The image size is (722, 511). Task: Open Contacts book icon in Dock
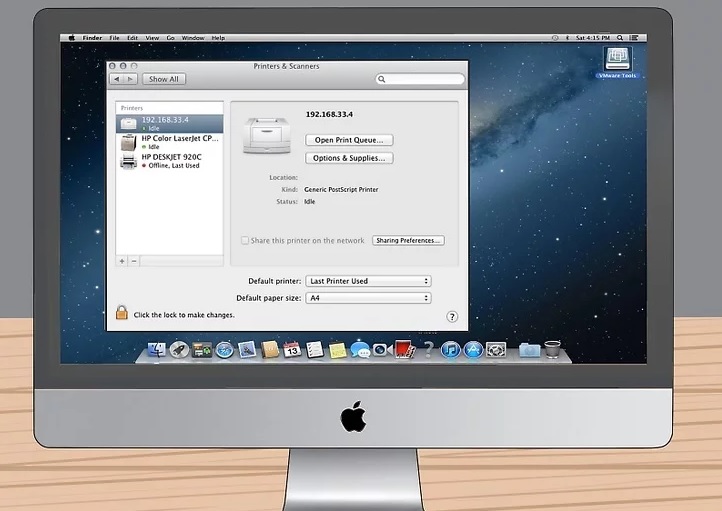click(269, 350)
